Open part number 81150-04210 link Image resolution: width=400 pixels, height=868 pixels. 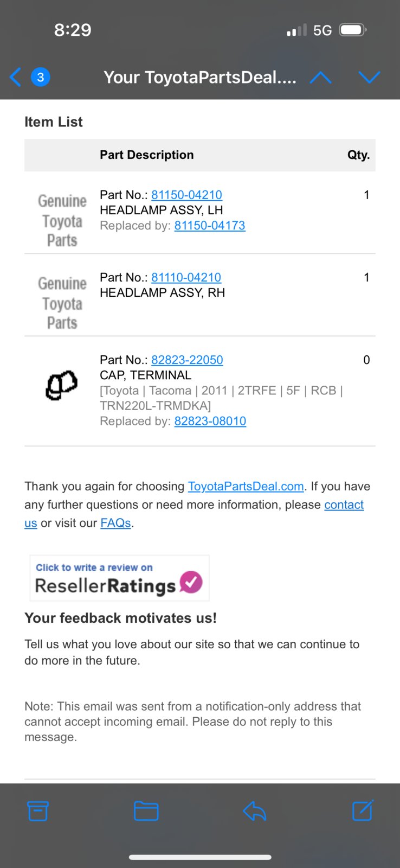coord(186,195)
